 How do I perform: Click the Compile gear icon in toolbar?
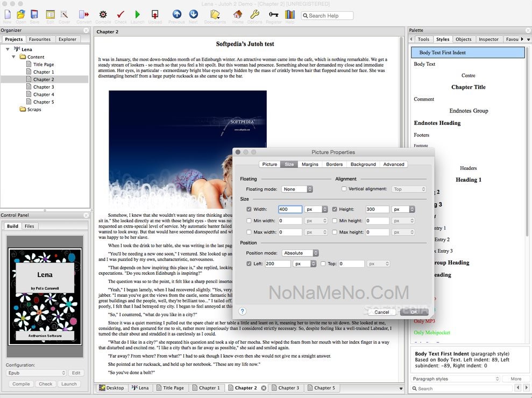point(103,15)
